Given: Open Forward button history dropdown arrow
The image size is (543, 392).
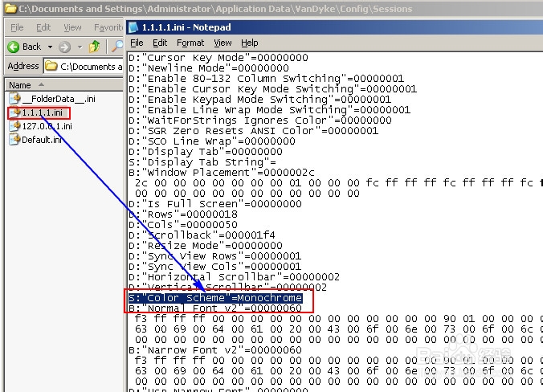Looking at the screenshot, I should [80, 47].
